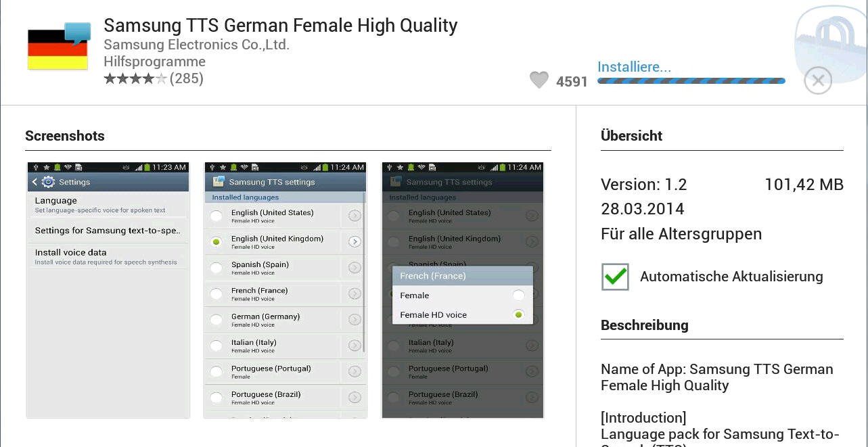Click the star rating row
Screen dimensions: 868x447
(135, 79)
